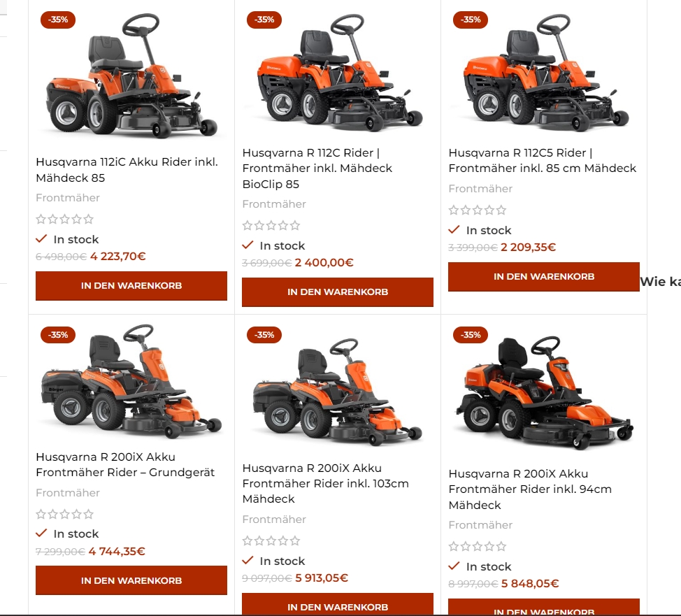Add R 112C Rider BioClip 85 to Warenkorb
Viewport: 681px width, 616px height.
click(x=338, y=292)
